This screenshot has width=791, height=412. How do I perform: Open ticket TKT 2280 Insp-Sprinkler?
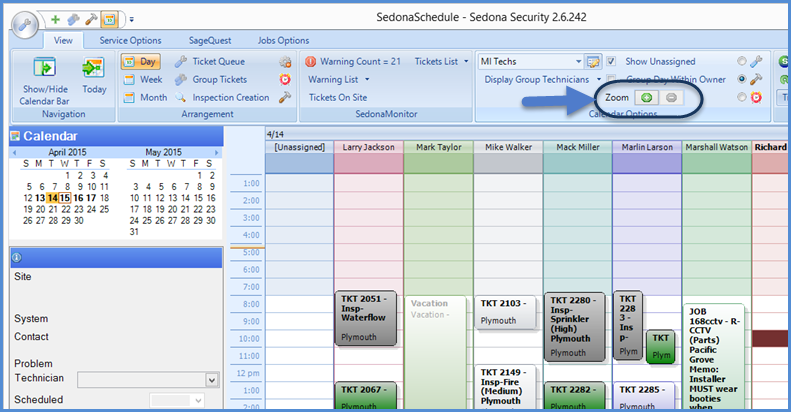(x=574, y=327)
